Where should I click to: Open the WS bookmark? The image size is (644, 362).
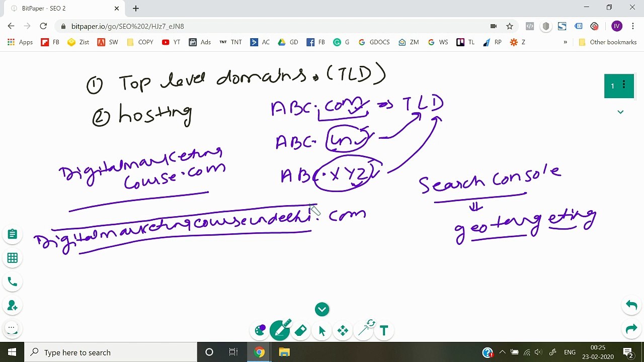pyautogui.click(x=438, y=42)
